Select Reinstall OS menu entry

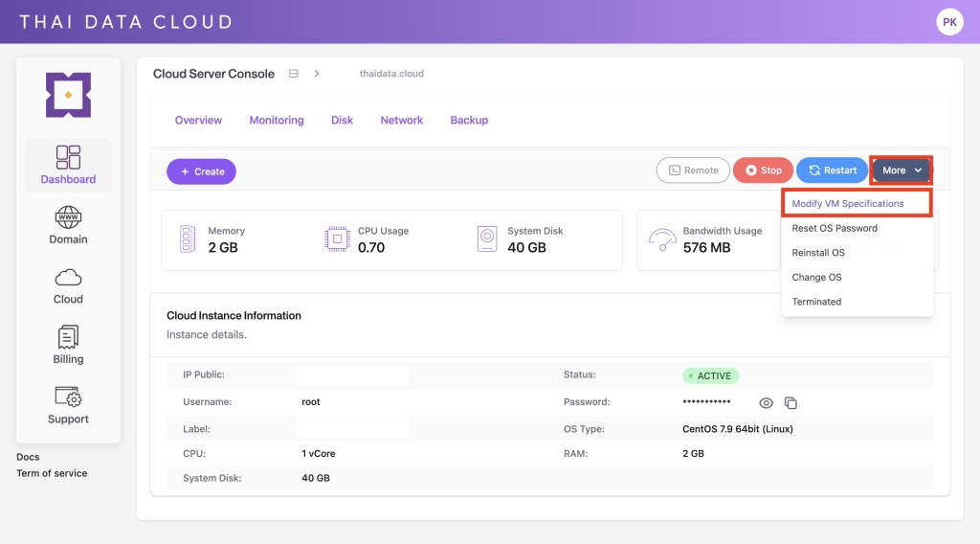coord(818,253)
